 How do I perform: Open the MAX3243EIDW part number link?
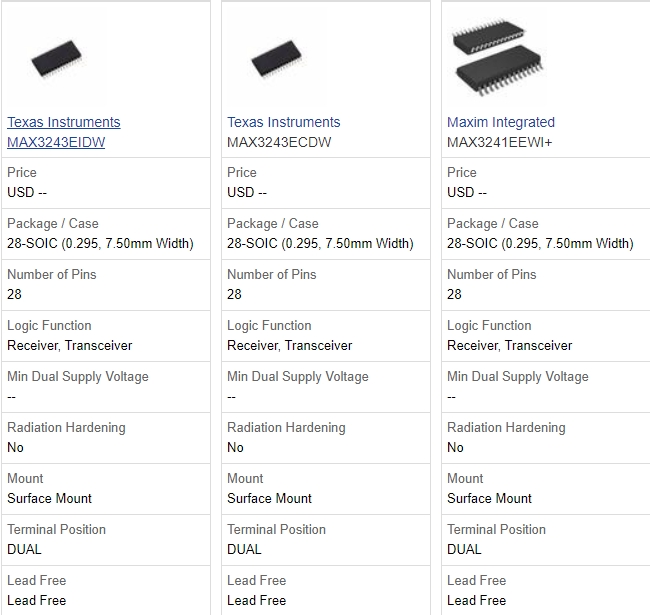56,142
